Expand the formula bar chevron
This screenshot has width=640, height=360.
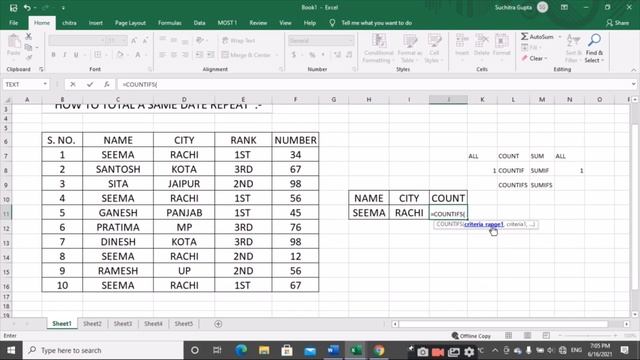click(633, 84)
